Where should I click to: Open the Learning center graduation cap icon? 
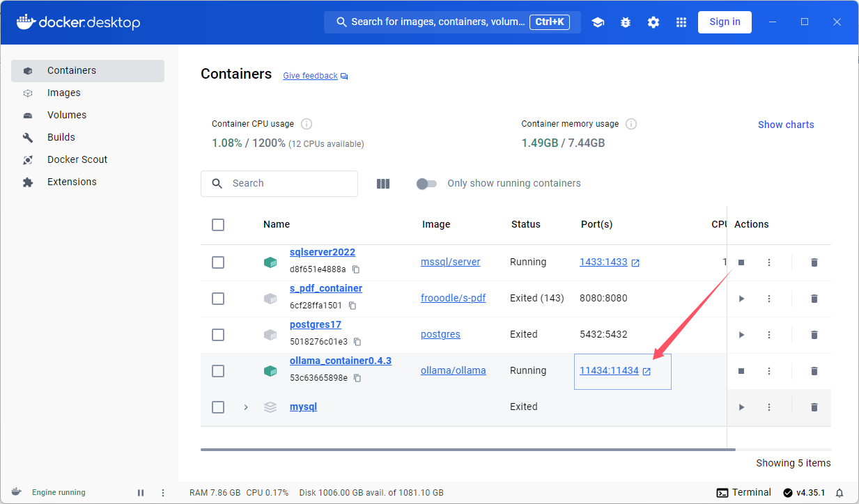click(x=598, y=22)
